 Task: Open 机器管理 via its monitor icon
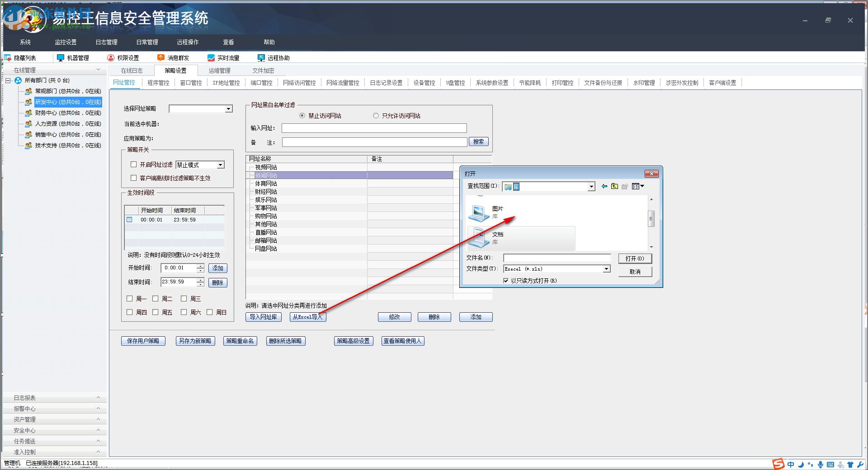(x=61, y=58)
